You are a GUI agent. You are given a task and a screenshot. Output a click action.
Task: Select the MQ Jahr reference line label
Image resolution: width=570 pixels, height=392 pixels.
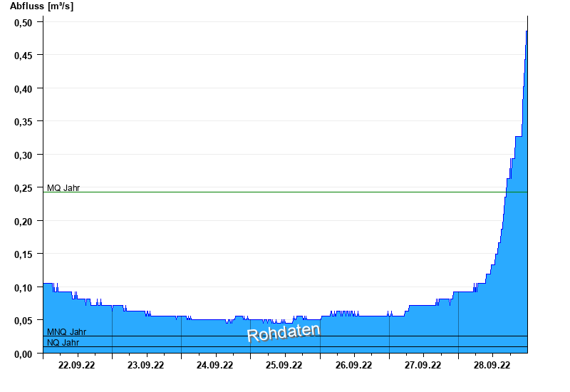(x=63, y=188)
